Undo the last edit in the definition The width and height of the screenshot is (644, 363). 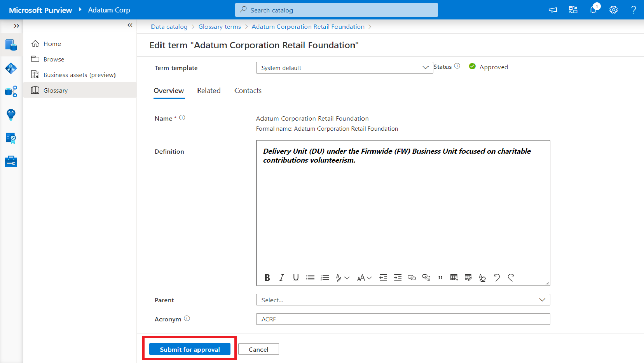pyautogui.click(x=497, y=277)
